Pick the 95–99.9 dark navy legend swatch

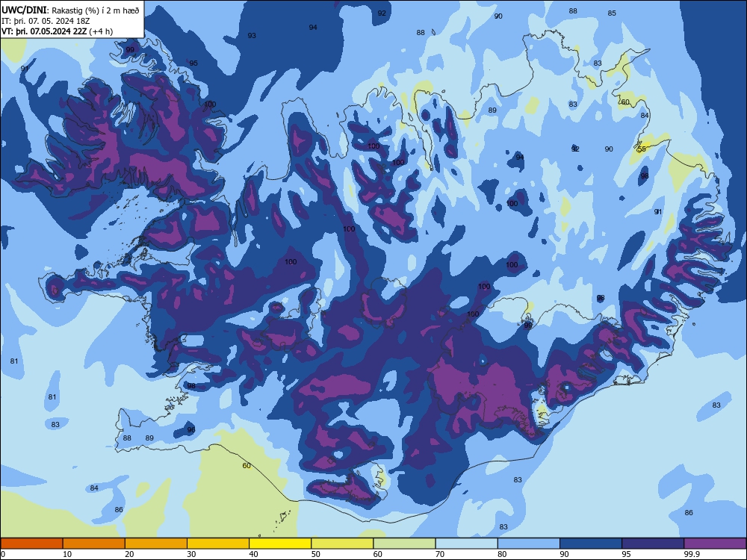pyautogui.click(x=653, y=544)
